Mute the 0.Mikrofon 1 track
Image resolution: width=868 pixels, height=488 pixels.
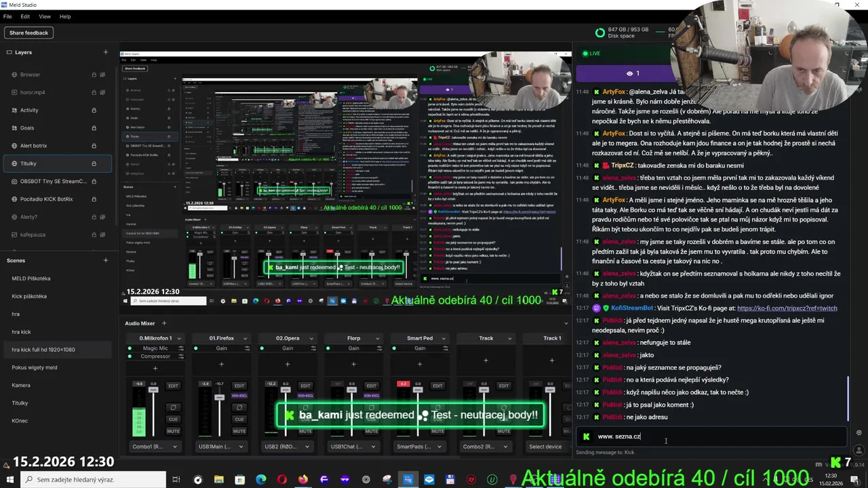coord(173,431)
